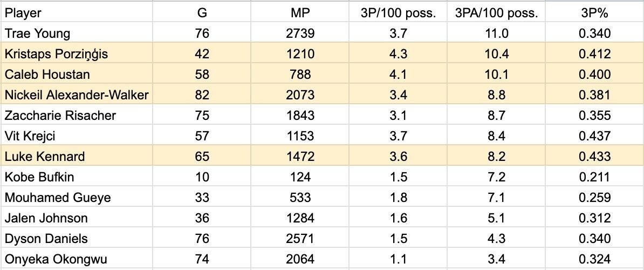Click Zaccharie Risacher's 3P% value 0.355
This screenshot has width=644, height=270.
pyautogui.click(x=594, y=114)
